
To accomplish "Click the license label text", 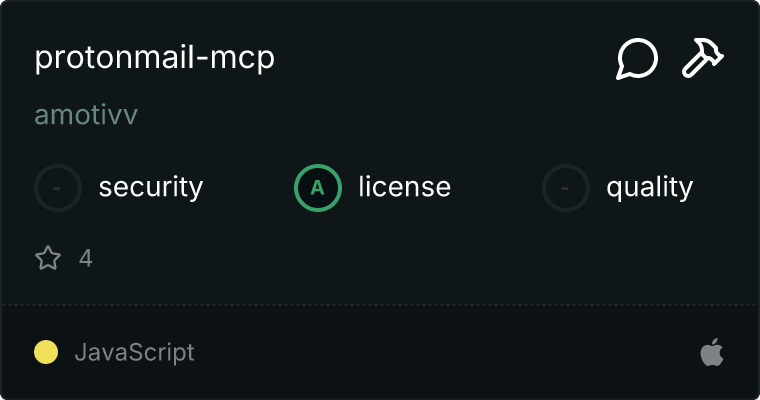I will pos(404,187).
